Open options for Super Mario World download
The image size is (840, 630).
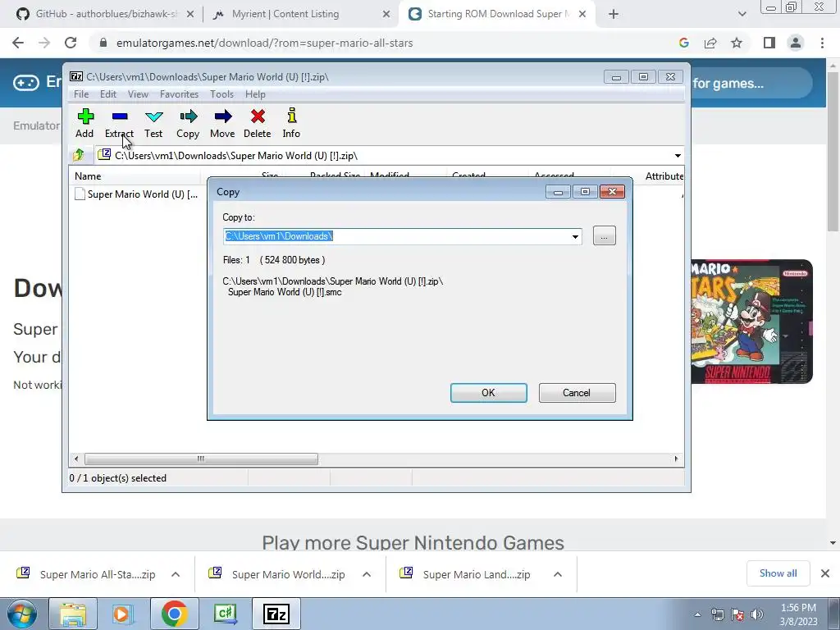(x=367, y=574)
